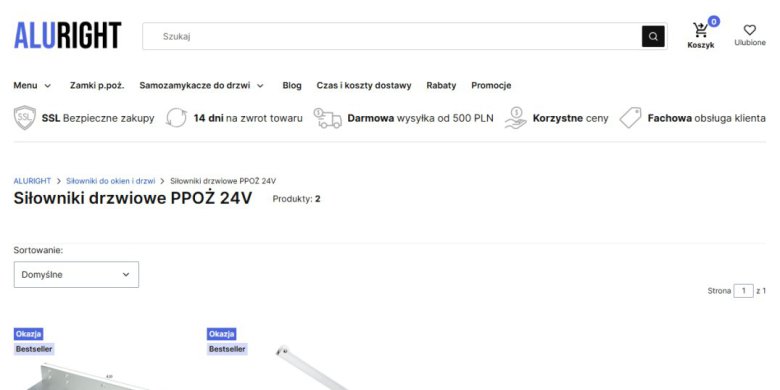Click the 'Produkty: 2' count text

[x=296, y=199]
